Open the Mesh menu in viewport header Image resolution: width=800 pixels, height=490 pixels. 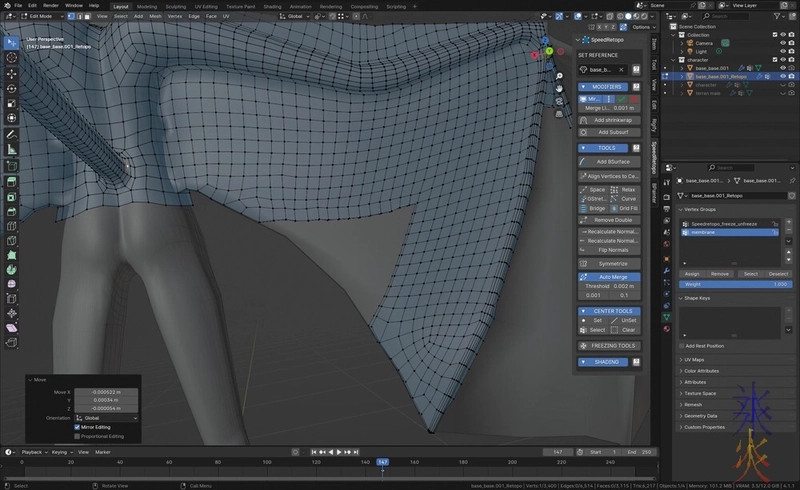(x=155, y=15)
